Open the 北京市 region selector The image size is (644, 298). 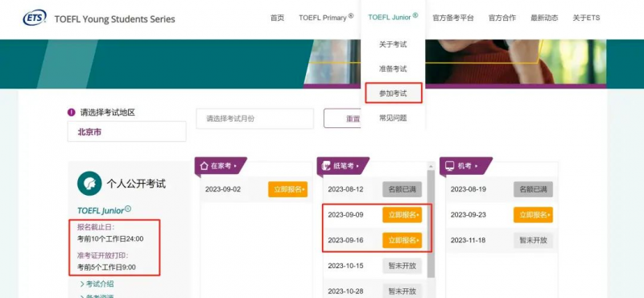[x=126, y=131]
